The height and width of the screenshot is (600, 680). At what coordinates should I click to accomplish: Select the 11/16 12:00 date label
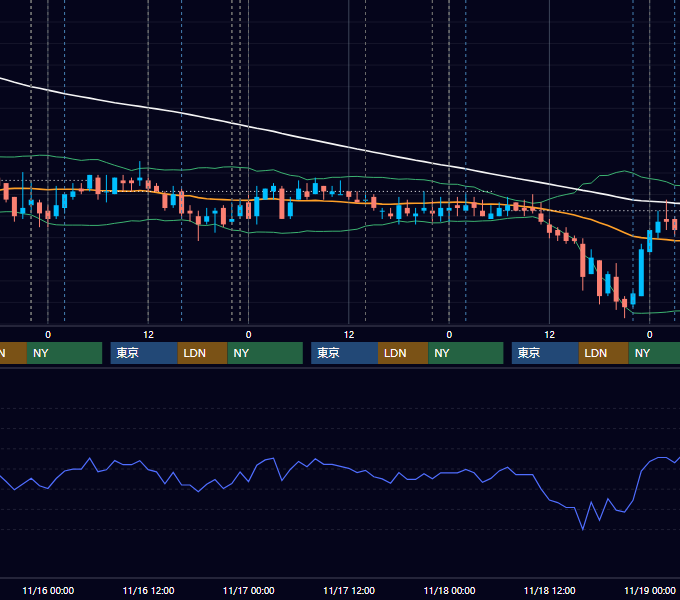148,590
